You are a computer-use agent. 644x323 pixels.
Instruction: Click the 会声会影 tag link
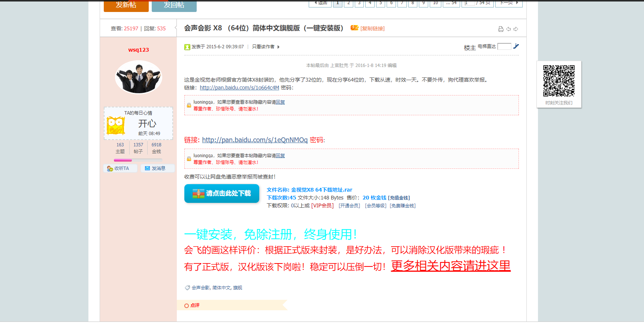(x=201, y=288)
